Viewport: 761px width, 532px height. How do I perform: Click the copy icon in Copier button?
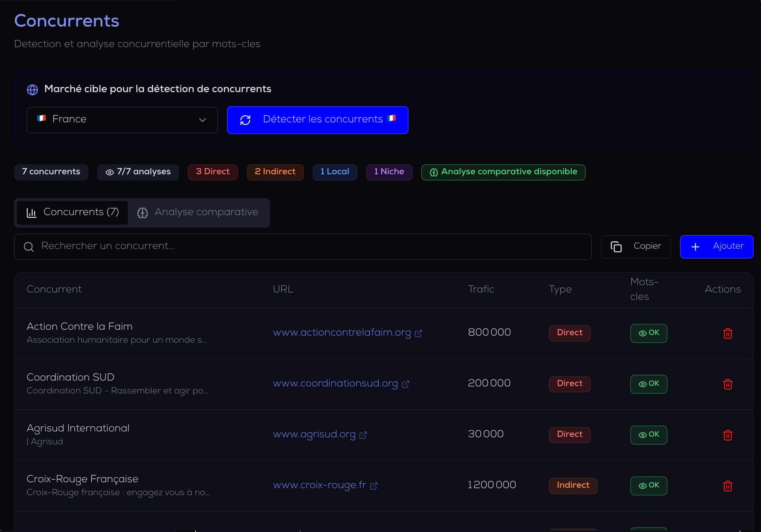(616, 247)
